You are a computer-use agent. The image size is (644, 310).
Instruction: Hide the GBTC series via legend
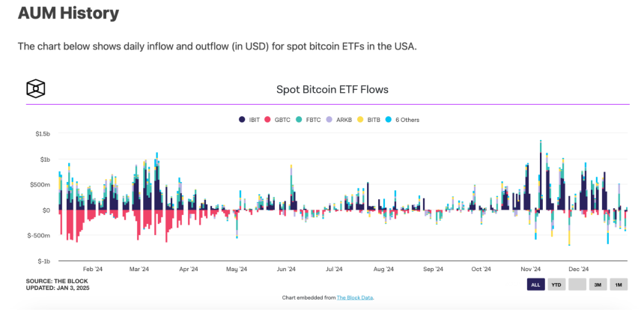(279, 120)
